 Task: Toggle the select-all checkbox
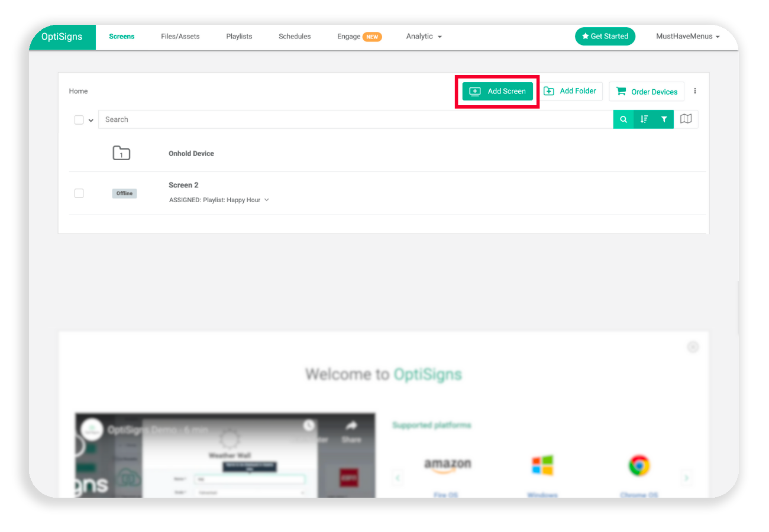79,120
